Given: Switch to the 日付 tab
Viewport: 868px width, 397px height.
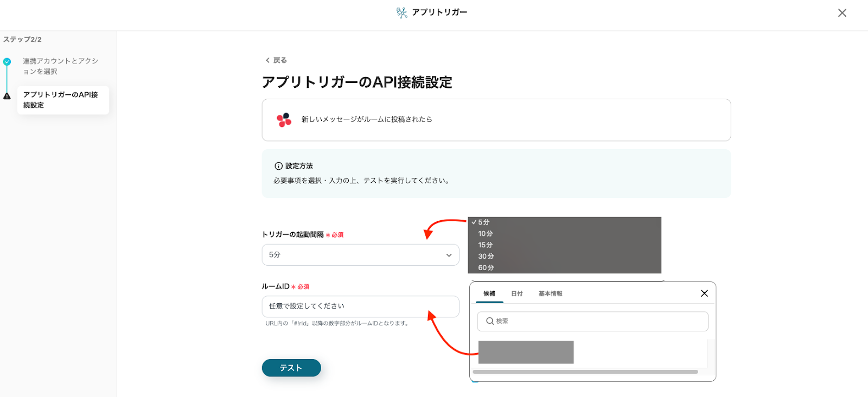Looking at the screenshot, I should click(516, 293).
